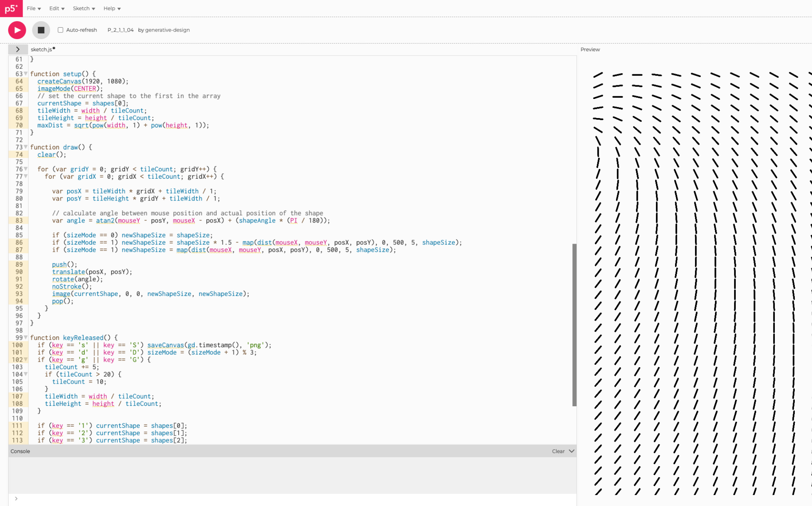Fold the outer gridY for loop
The height and width of the screenshot is (506, 812).
26,169
